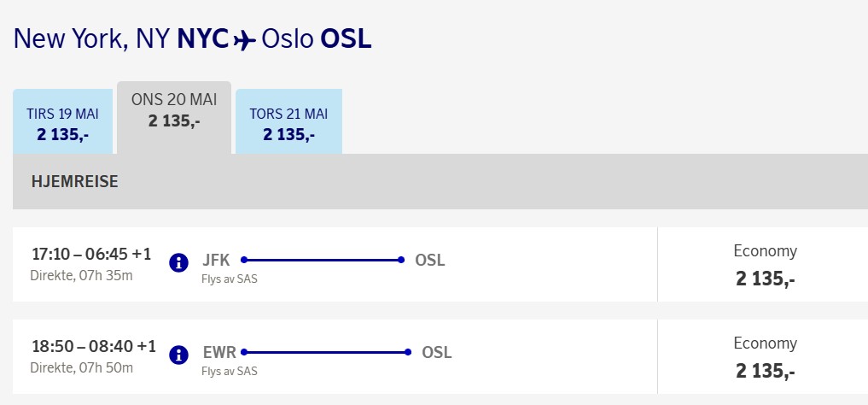Click OSL destination on the EWR flight row
Screen dimensions: 868x405
(x=436, y=352)
